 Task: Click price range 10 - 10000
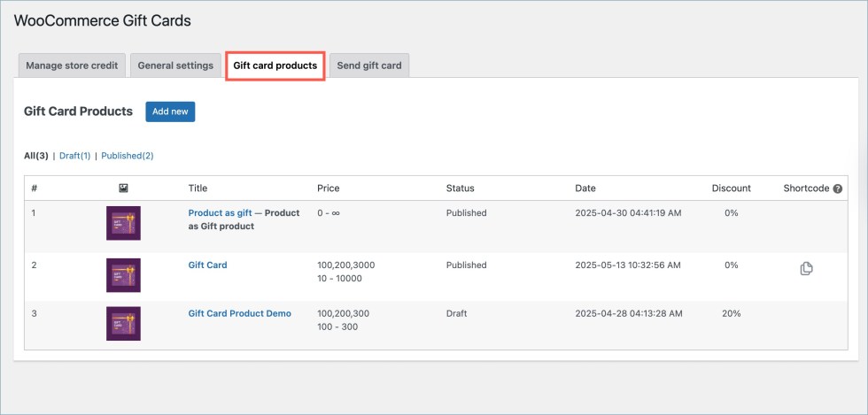(x=339, y=279)
